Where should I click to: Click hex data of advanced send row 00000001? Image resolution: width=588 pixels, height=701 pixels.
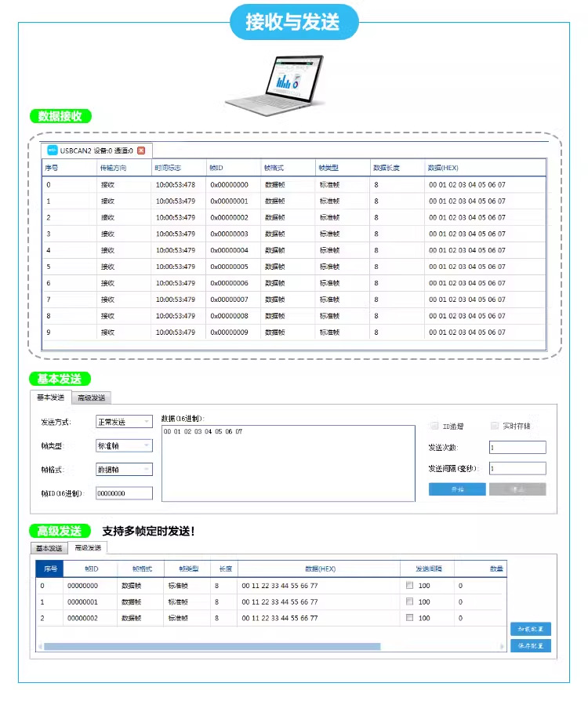pos(280,601)
